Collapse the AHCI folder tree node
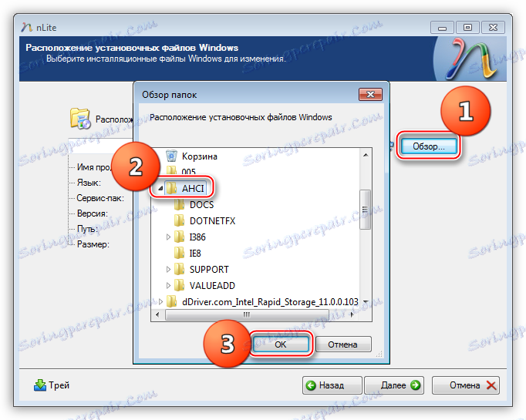 point(160,189)
